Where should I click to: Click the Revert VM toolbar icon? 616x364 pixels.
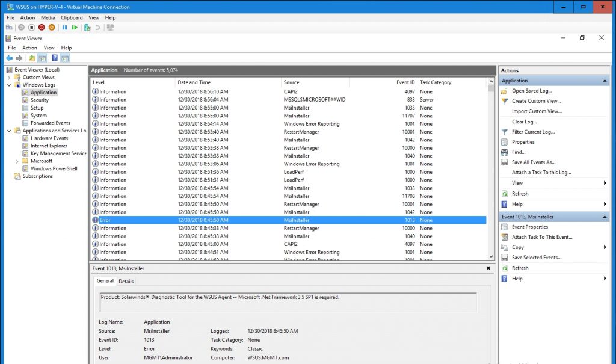pos(97,28)
